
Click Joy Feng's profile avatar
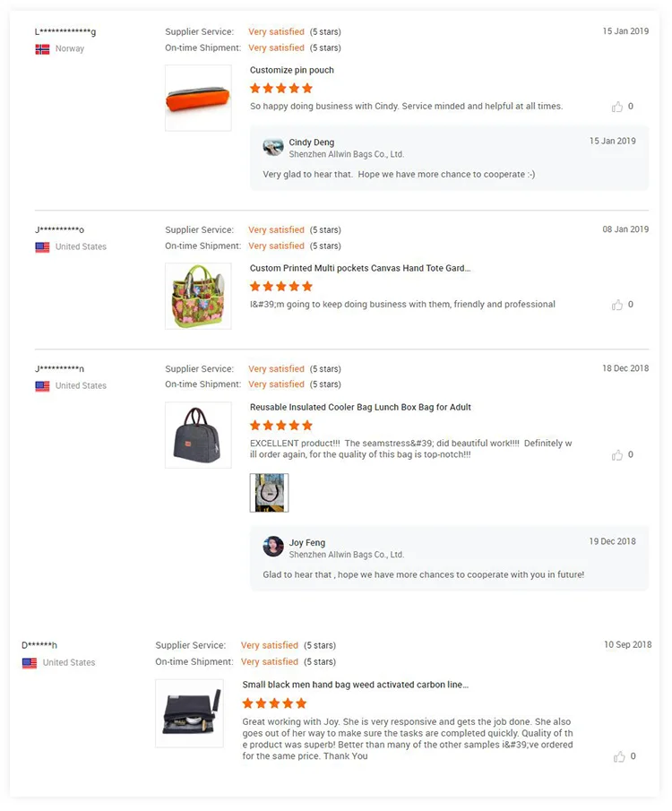(273, 547)
